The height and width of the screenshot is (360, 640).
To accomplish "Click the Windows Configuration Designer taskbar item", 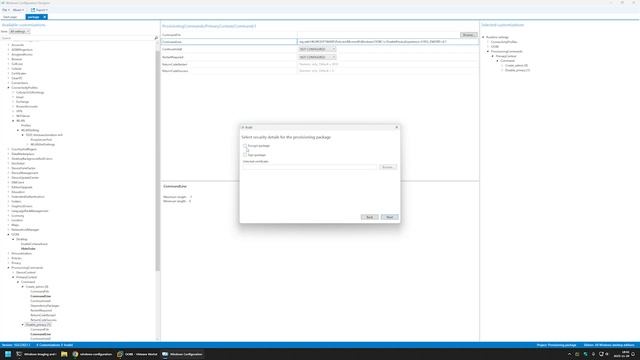I will pos(182,354).
